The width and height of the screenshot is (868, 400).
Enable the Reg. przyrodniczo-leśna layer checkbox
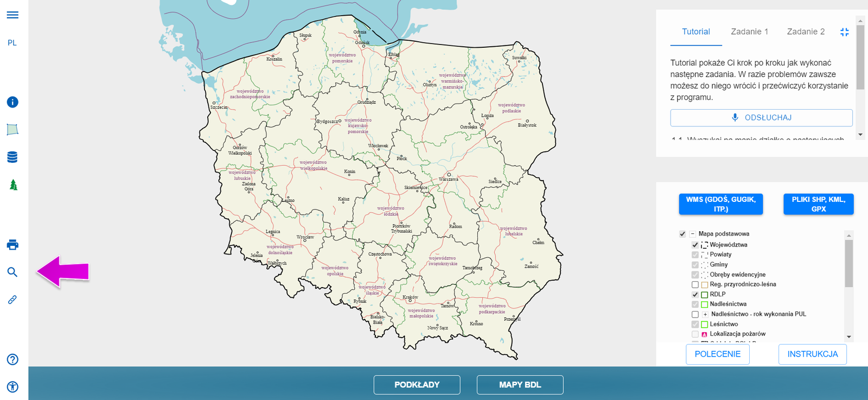pos(695,284)
